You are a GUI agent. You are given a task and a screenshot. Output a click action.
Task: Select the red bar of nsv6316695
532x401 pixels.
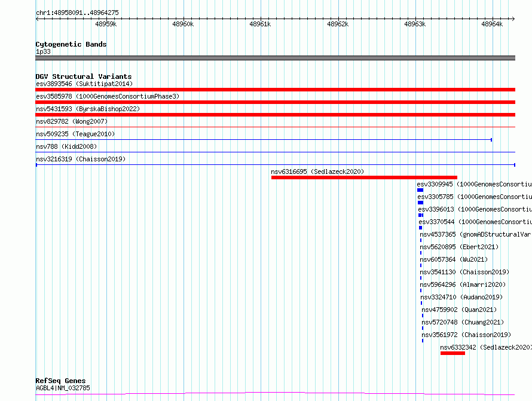(x=364, y=177)
